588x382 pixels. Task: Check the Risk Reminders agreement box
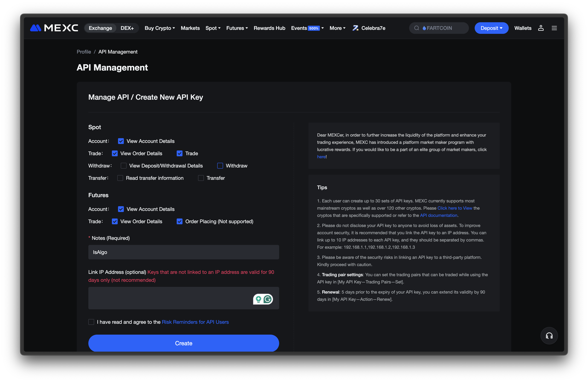point(91,322)
